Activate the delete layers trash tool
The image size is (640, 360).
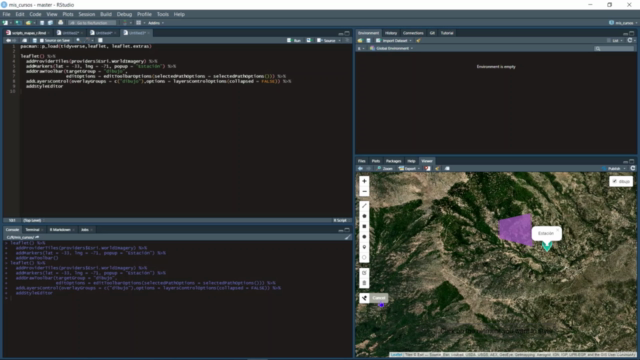click(364, 283)
